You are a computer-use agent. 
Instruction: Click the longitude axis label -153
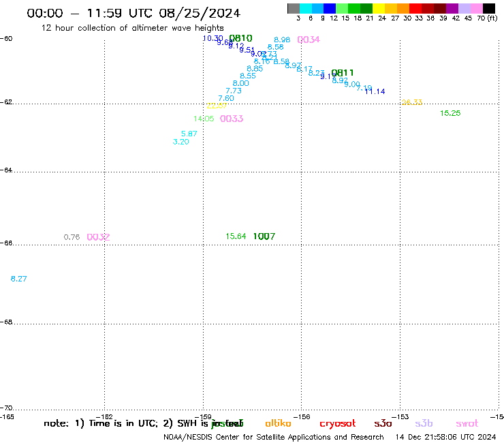click(400, 417)
